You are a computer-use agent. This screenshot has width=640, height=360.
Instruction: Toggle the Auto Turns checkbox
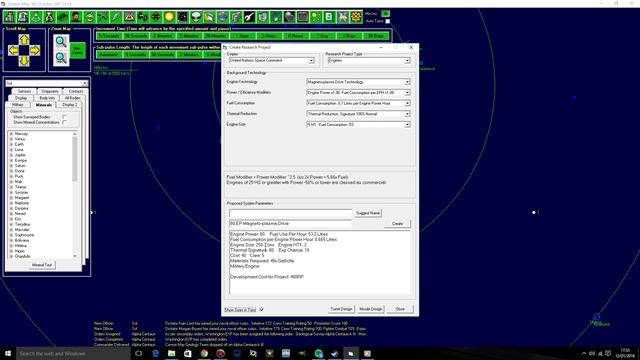[x=388, y=21]
